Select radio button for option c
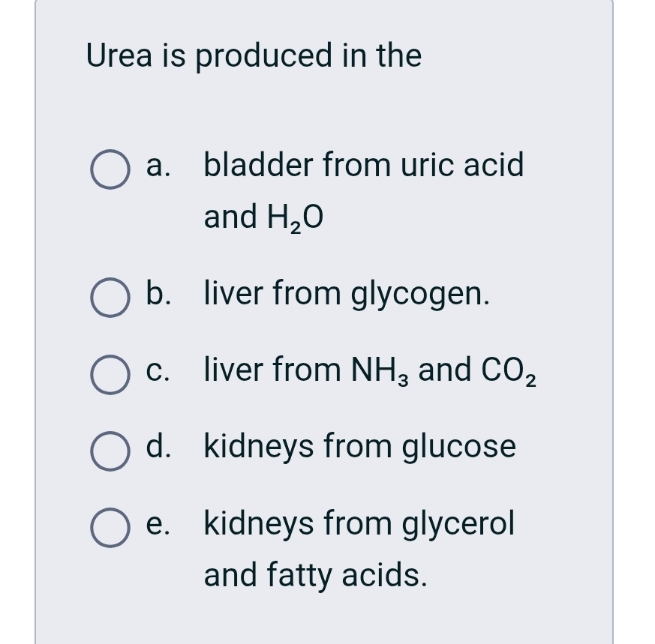Viewport: 655px width, 644px height. (110, 373)
